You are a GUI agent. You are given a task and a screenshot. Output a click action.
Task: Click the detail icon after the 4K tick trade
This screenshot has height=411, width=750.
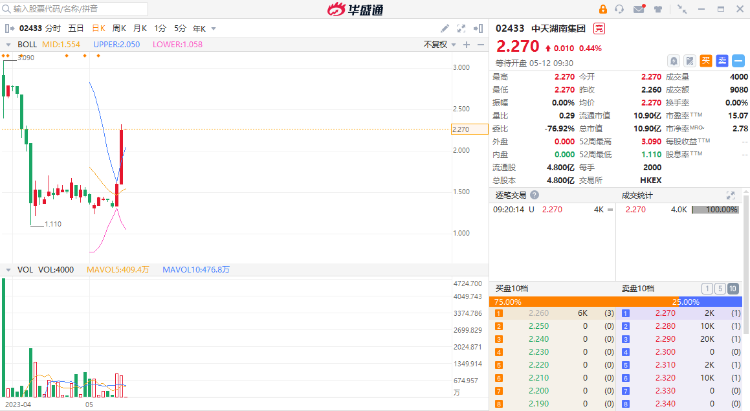(x=610, y=210)
